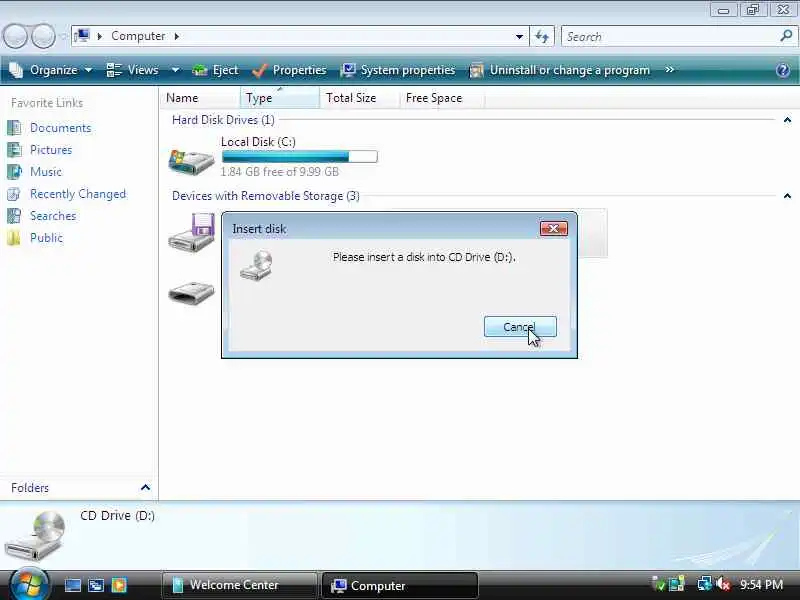This screenshot has width=800, height=600.
Task: Click the Views toolbar button
Action: coord(134,70)
